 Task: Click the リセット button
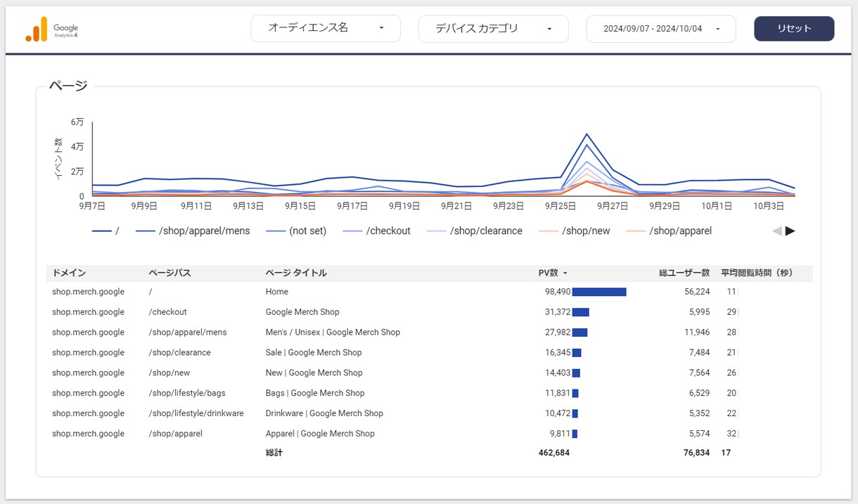794,29
